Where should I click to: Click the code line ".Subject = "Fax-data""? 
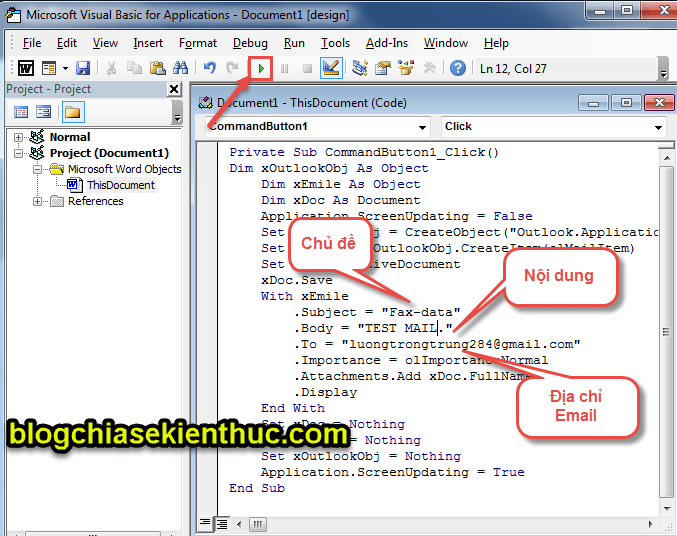point(377,312)
